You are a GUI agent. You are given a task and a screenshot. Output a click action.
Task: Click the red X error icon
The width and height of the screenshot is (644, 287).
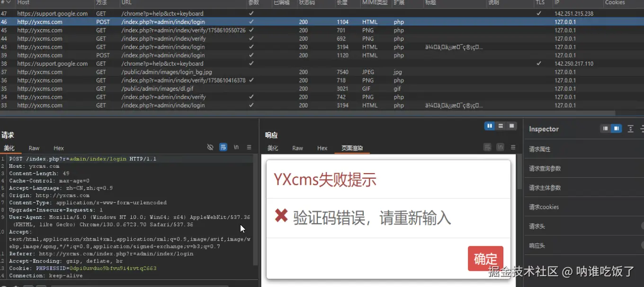(281, 216)
